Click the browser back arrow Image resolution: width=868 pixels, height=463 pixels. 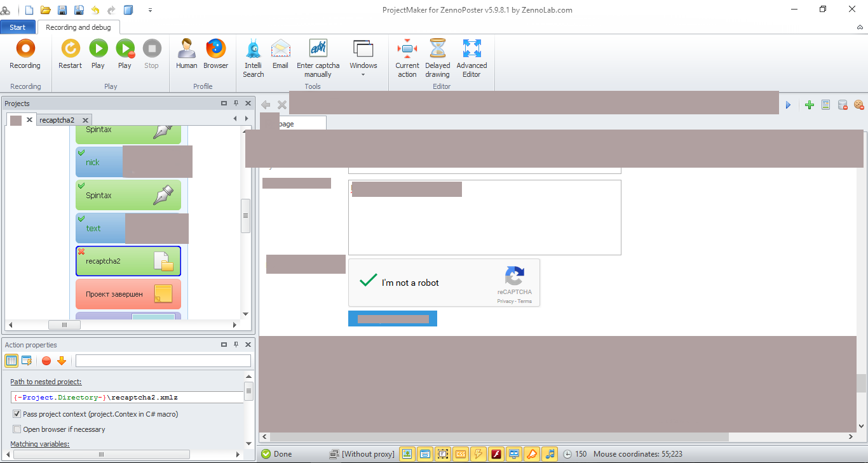(x=266, y=105)
